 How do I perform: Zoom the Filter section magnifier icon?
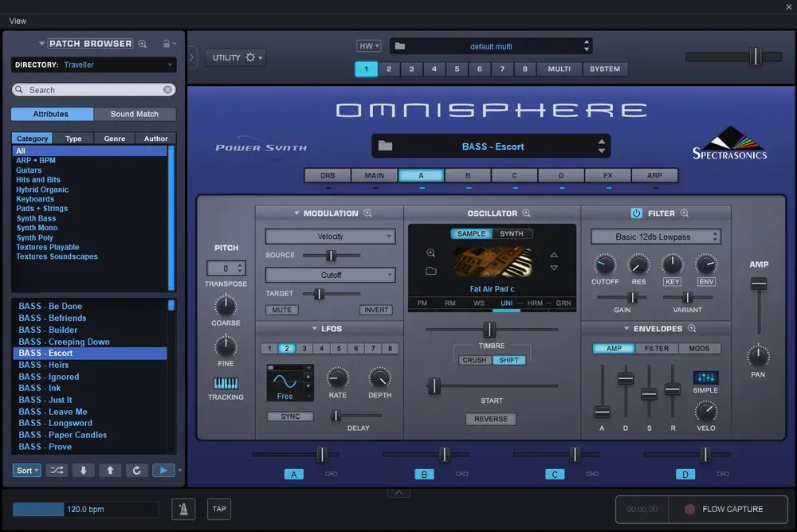(684, 213)
